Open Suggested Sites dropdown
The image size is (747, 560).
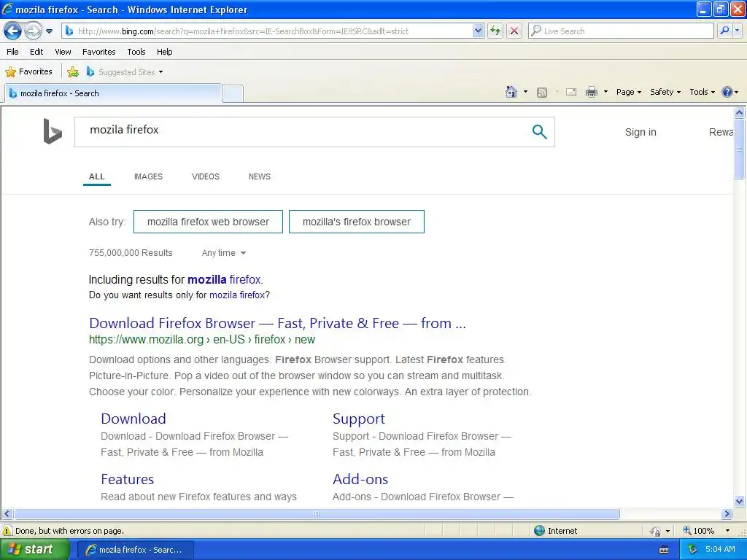[x=125, y=72]
